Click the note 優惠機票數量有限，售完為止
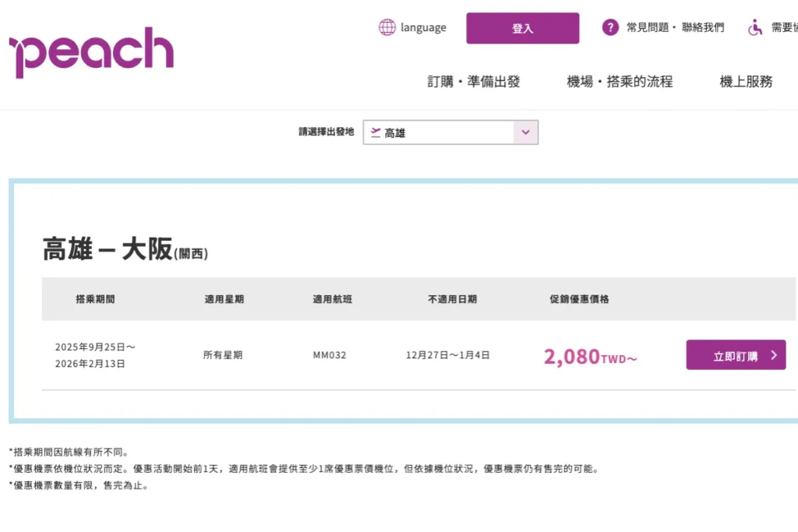This screenshot has width=798, height=532. tap(79, 485)
